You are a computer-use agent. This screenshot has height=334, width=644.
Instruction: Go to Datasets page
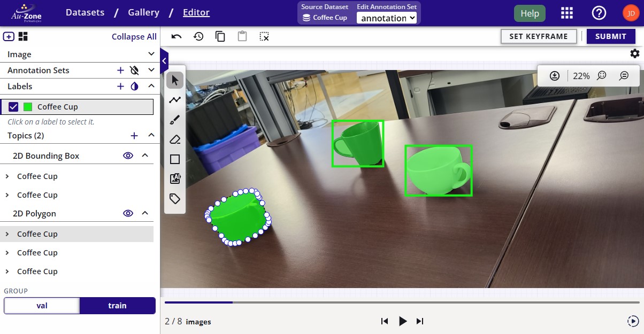pos(85,12)
